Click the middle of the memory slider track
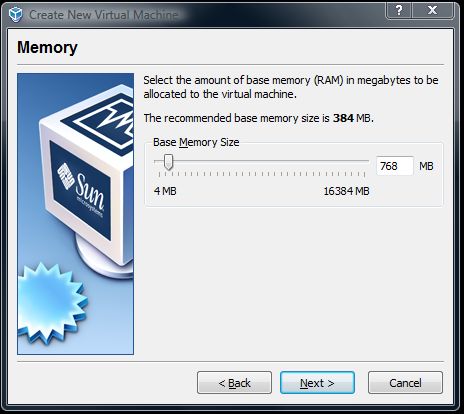 pyautogui.click(x=262, y=161)
